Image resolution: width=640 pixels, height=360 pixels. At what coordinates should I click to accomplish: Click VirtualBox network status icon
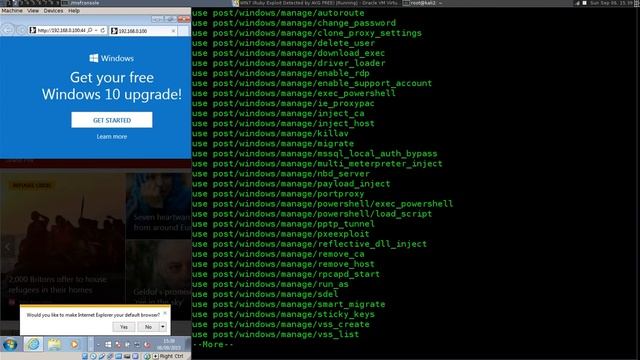[110, 356]
